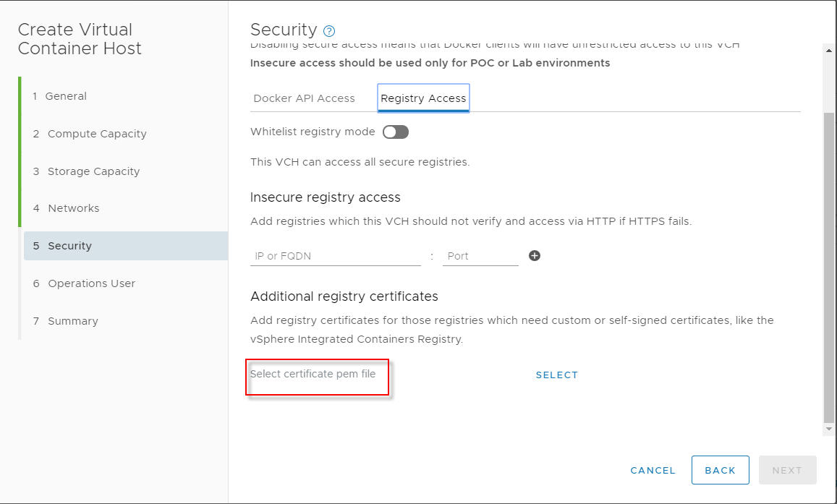The image size is (837, 504).
Task: Open the Networks wizard step
Action: pos(72,208)
